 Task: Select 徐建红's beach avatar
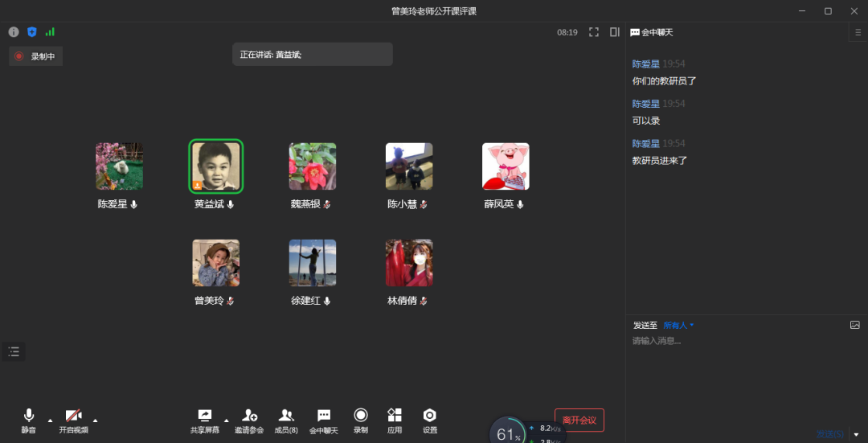tap(312, 262)
